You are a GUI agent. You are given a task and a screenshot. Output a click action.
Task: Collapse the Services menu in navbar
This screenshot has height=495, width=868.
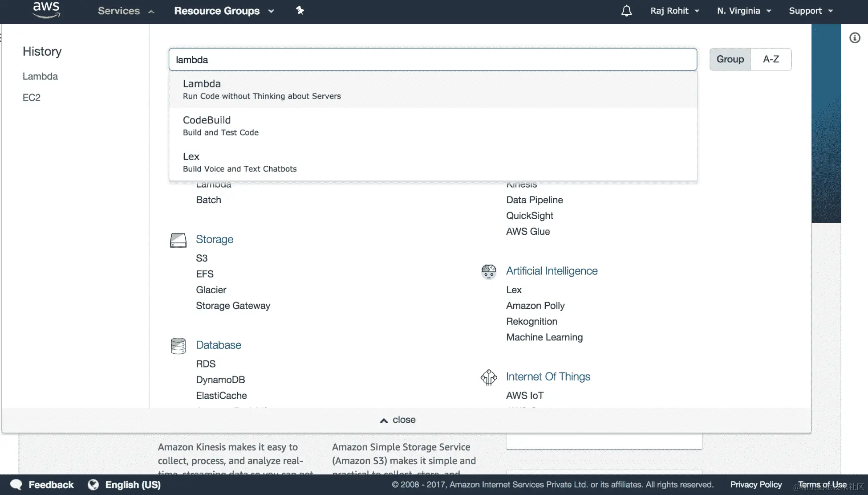126,11
